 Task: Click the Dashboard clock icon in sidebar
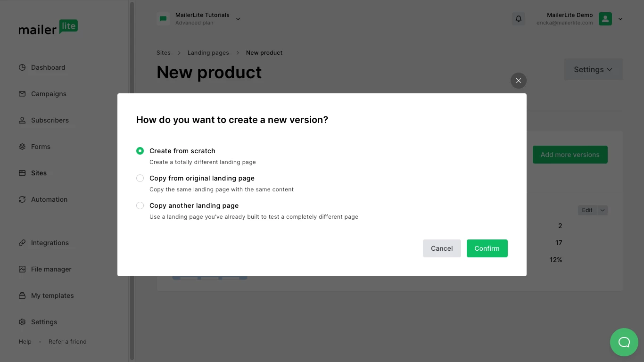pyautogui.click(x=22, y=67)
